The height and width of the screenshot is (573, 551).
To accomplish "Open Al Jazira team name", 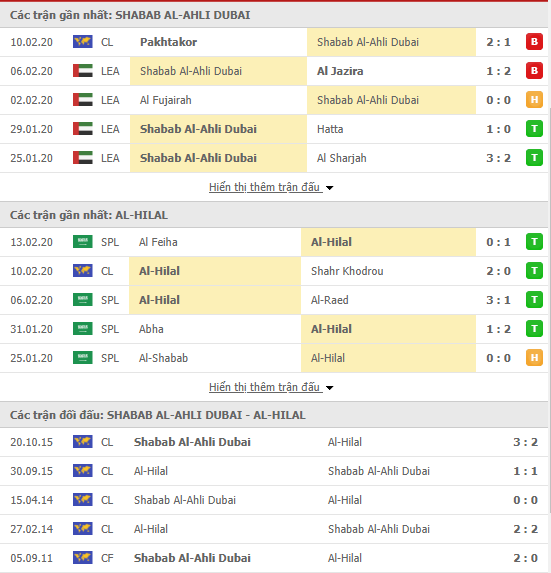I will 340,71.
